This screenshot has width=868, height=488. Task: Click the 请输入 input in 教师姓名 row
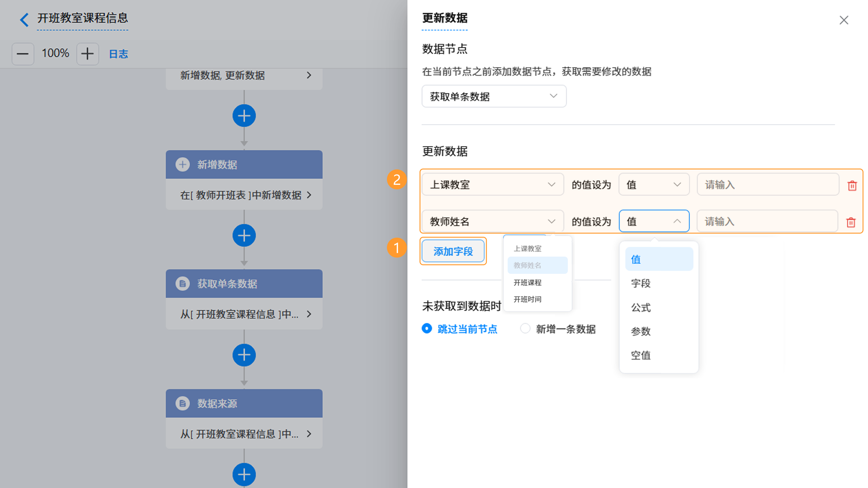coord(767,221)
